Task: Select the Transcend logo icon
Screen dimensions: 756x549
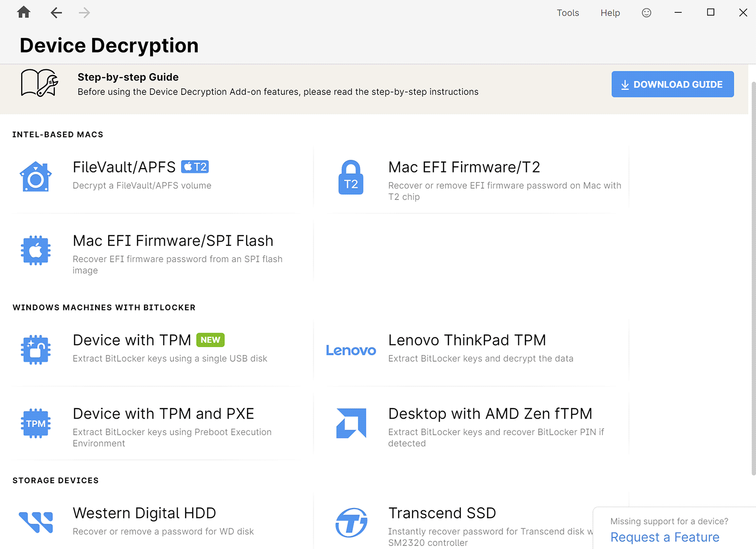Action: tap(351, 523)
